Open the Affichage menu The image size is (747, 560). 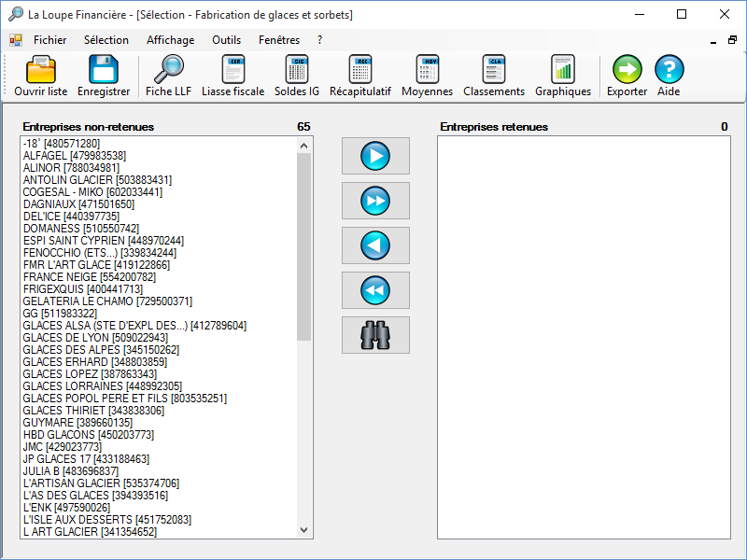tap(171, 40)
